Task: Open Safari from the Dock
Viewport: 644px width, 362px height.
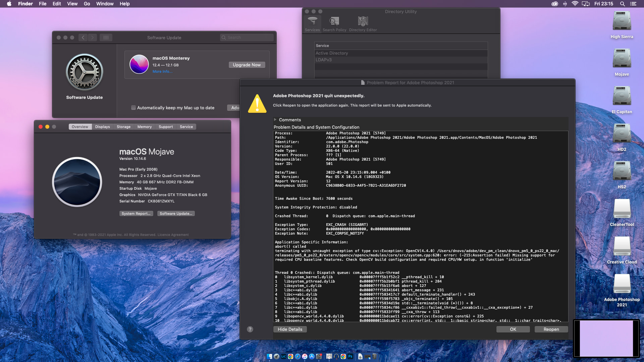Action: pos(298,357)
